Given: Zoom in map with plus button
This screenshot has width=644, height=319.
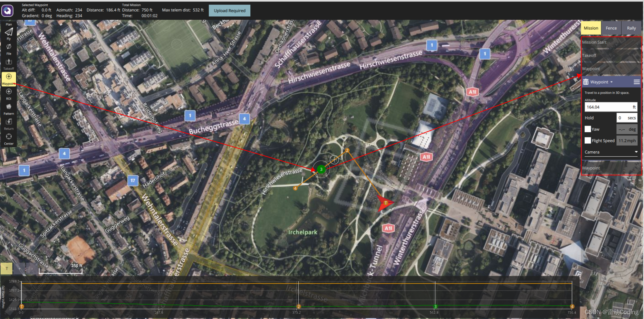Looking at the screenshot, I should click(19, 268).
